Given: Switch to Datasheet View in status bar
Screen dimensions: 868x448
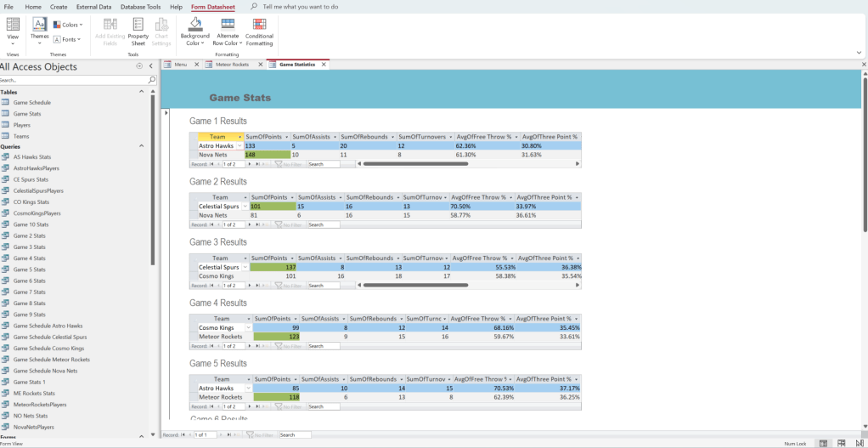Looking at the screenshot, I should tap(841, 443).
